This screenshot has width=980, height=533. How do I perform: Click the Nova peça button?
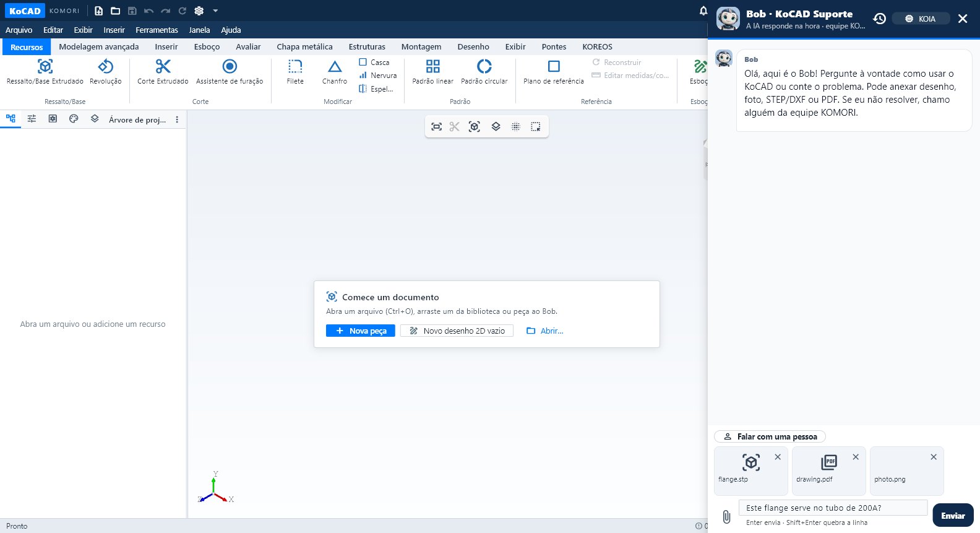tap(361, 331)
